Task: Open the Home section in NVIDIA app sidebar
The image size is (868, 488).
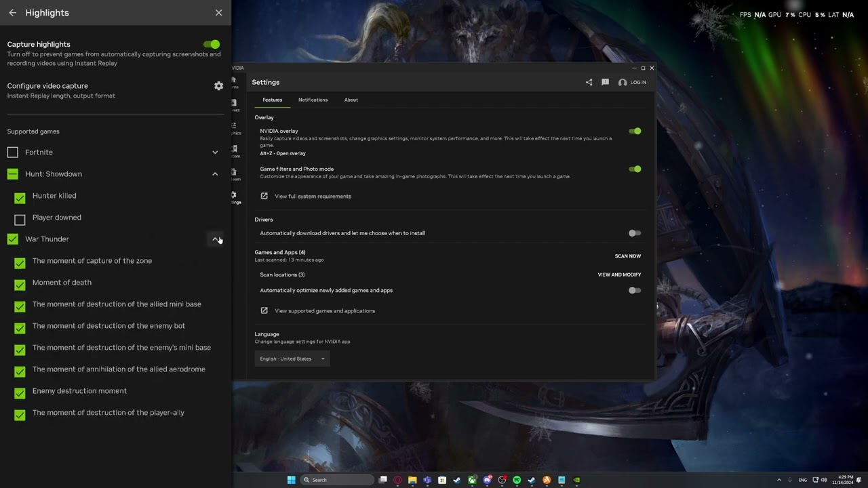Action: (234, 82)
